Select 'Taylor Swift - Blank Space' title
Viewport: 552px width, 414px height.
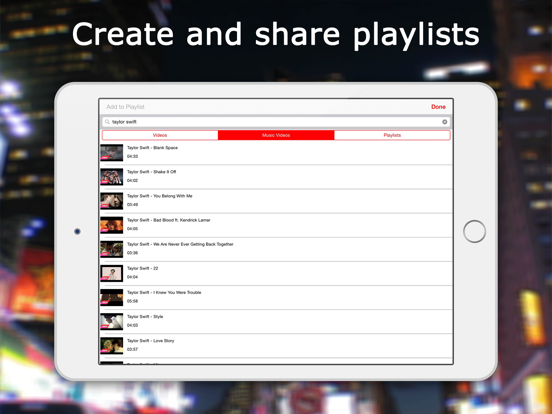pyautogui.click(x=152, y=148)
